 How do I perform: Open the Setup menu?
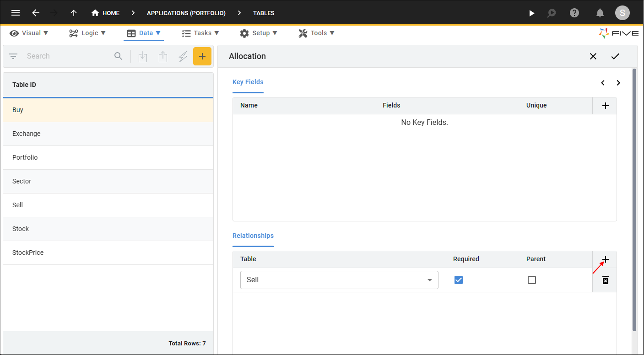click(259, 33)
